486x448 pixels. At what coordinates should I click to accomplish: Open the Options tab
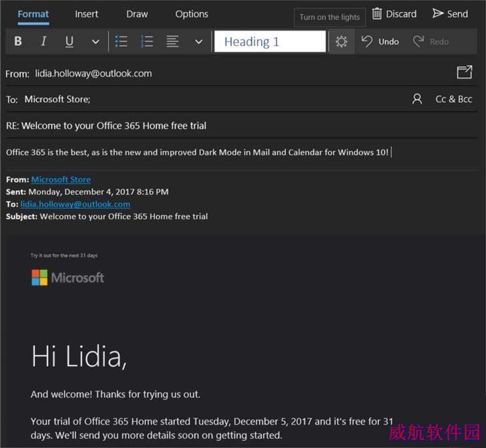click(x=192, y=14)
